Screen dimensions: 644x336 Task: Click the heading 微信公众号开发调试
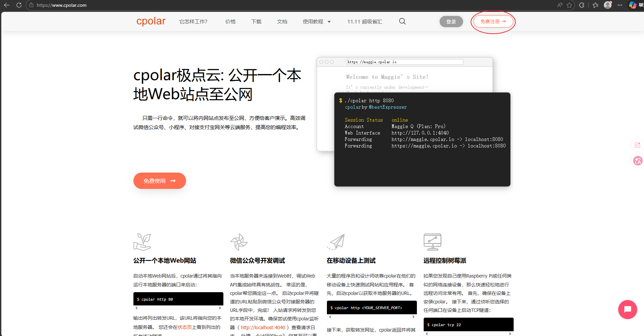tap(257, 261)
